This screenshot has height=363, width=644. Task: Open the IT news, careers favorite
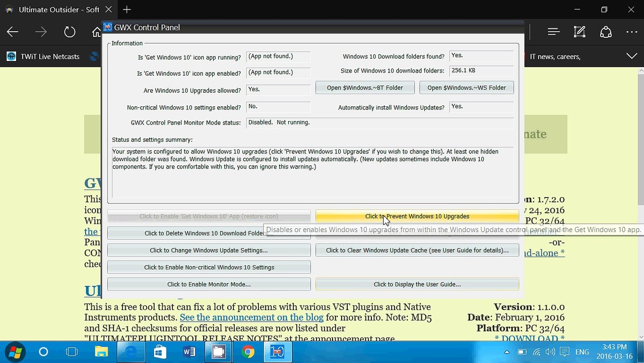tap(554, 56)
